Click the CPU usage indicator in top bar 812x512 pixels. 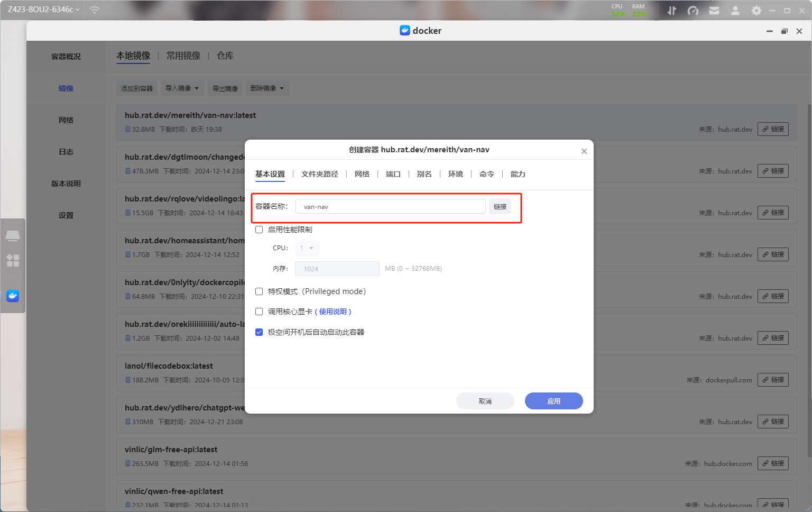click(617, 10)
